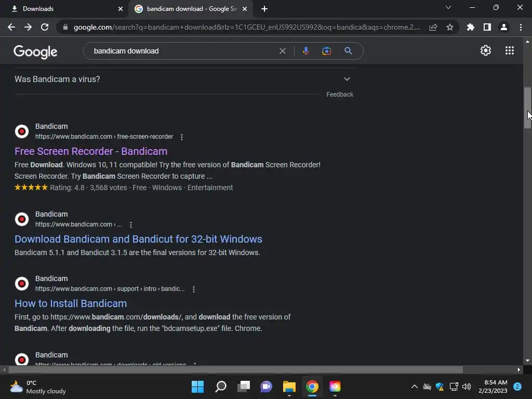Open the Chrome three-dot menu
This screenshot has width=532, height=399.
coord(521,27)
